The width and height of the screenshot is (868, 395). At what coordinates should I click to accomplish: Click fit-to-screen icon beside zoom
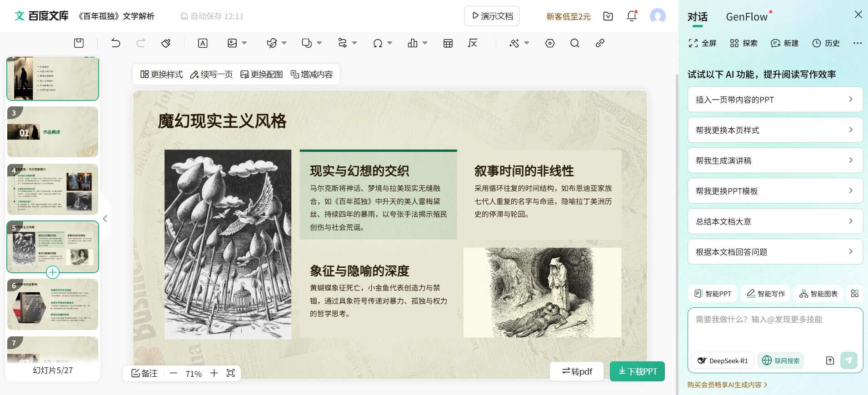231,373
